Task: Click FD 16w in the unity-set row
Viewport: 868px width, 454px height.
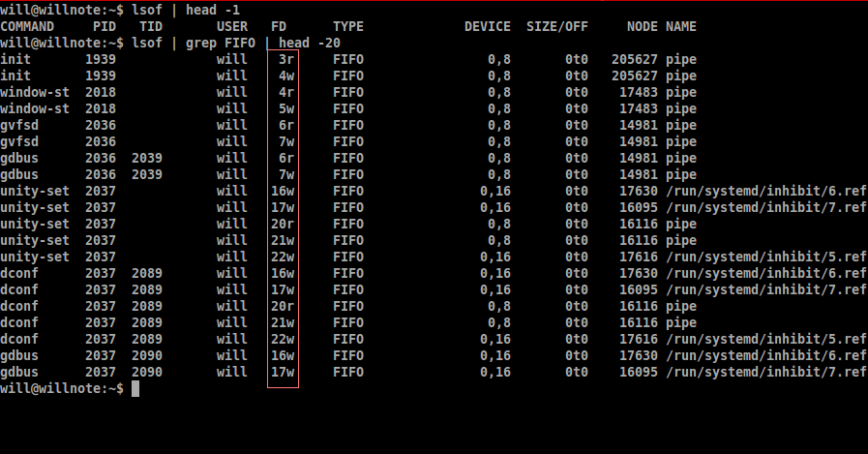Action: click(x=283, y=191)
